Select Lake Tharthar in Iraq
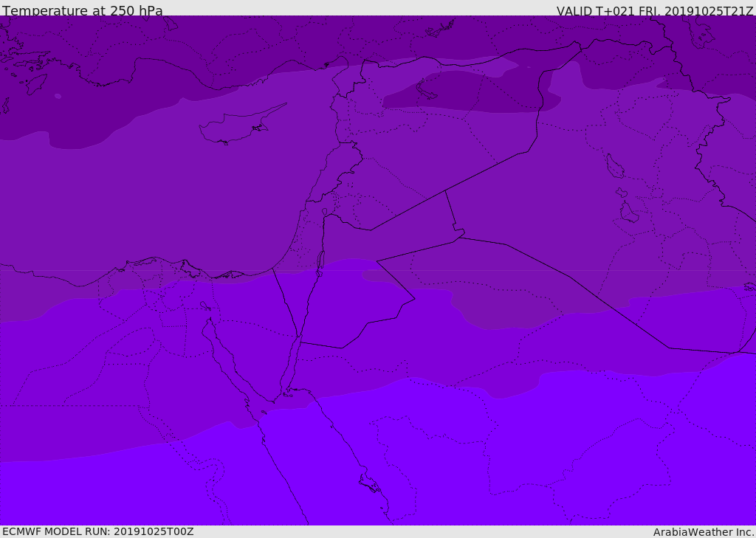 pos(614,166)
